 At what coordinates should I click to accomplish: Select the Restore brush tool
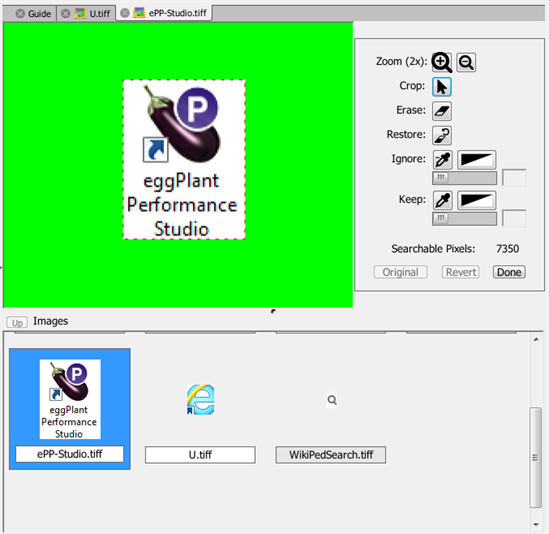tap(442, 135)
